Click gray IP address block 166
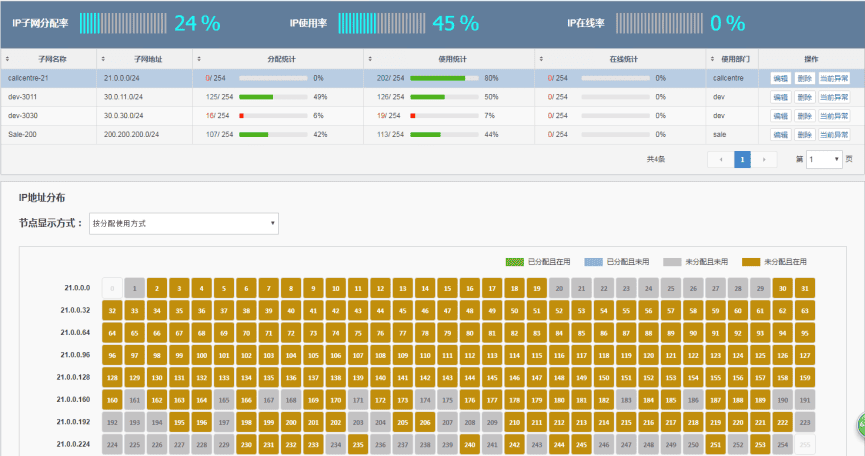 point(244,400)
